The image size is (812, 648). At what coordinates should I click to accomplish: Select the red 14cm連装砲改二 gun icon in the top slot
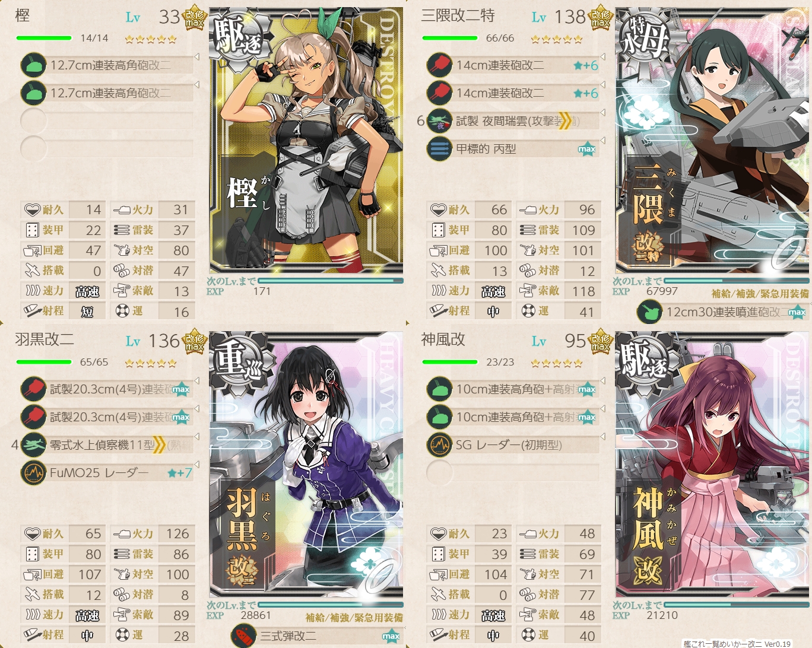click(x=439, y=65)
